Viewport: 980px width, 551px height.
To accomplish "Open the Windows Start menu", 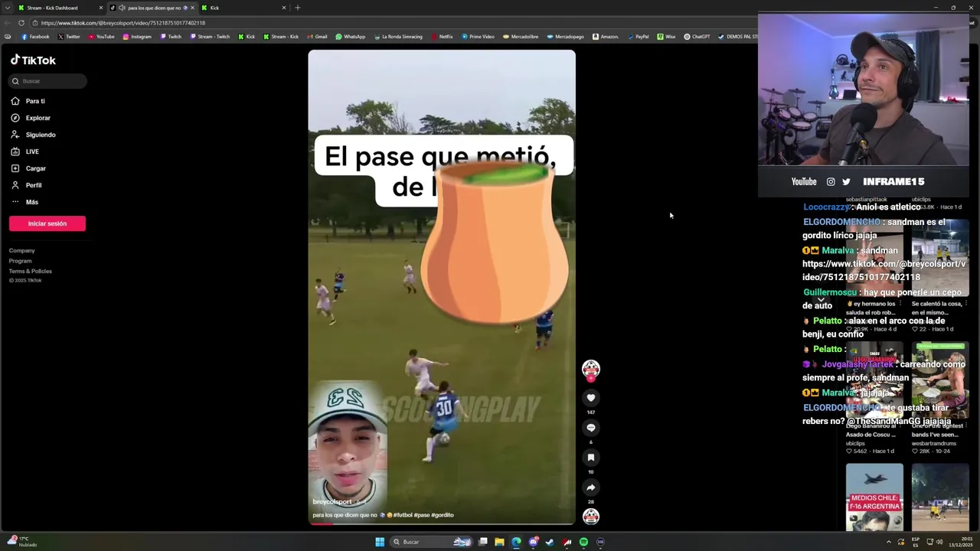I will pos(380,542).
